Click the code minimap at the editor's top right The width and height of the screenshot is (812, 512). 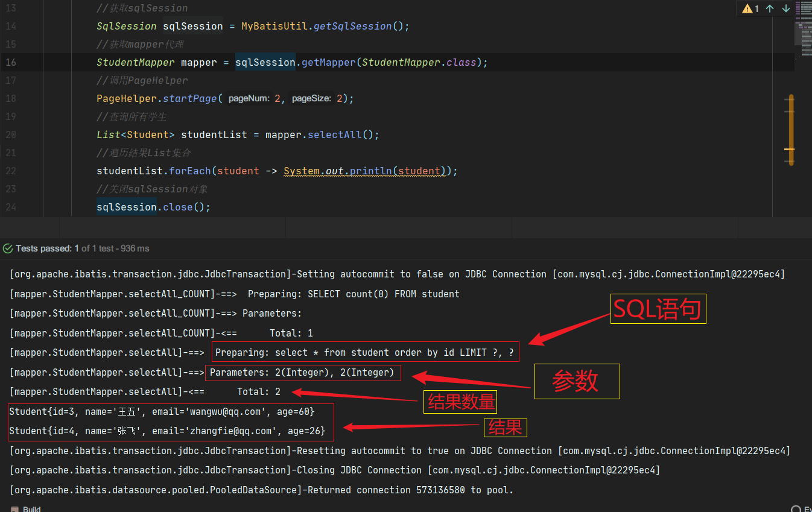pyautogui.click(x=803, y=29)
